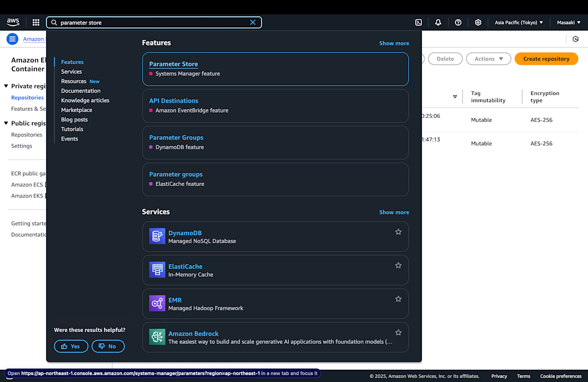Viewport: 588px width, 382px height.
Task: Open the settings gear icon
Action: click(478, 23)
